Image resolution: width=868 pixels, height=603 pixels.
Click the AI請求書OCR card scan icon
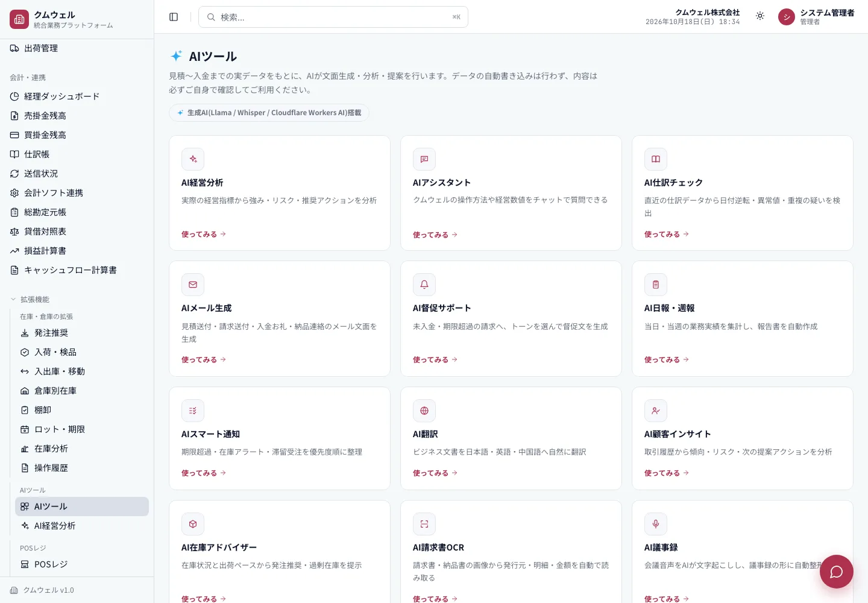(x=424, y=524)
